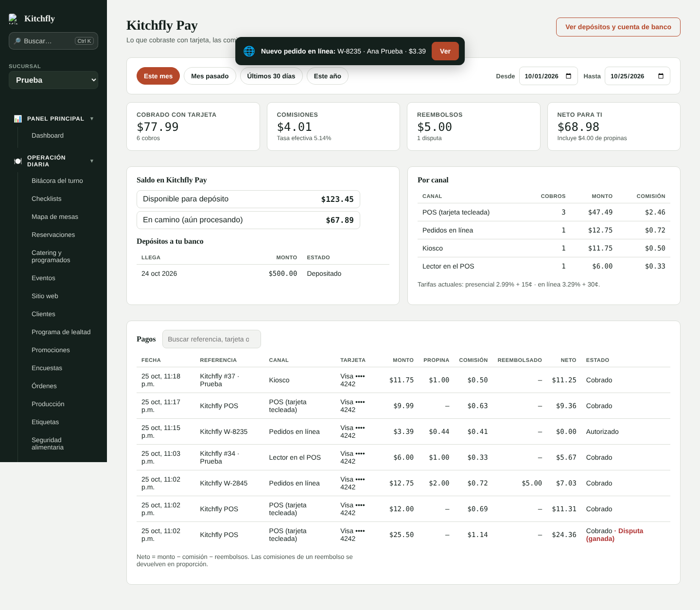Open Ver depósitos y cuenta de banco
This screenshot has width=700, height=610.
point(618,27)
